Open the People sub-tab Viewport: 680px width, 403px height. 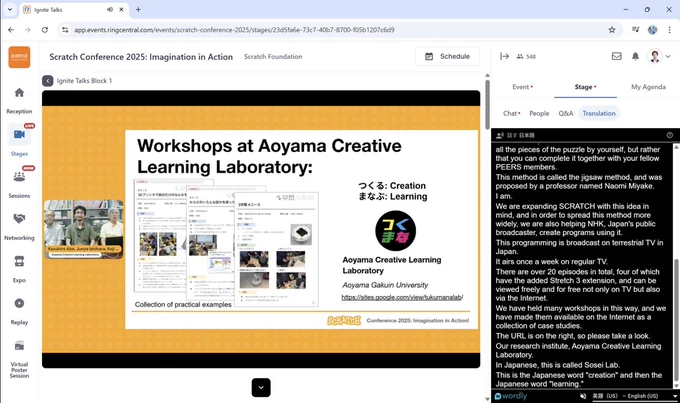tap(539, 113)
